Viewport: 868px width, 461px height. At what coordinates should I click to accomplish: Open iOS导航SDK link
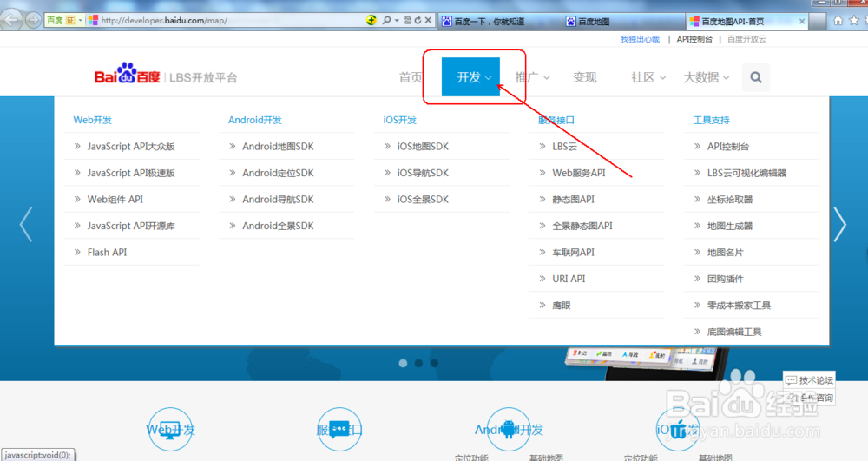[423, 173]
